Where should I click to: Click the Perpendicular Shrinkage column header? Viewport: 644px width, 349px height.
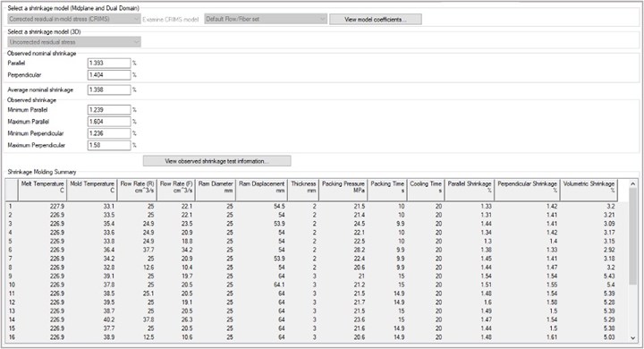click(x=528, y=190)
